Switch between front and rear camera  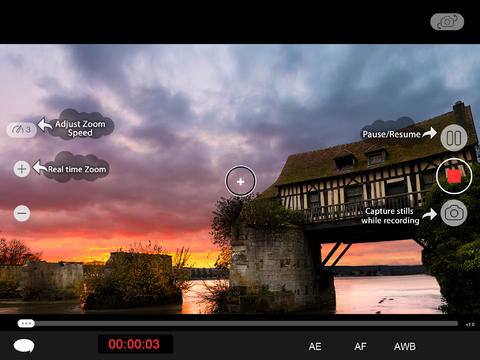[x=447, y=22]
